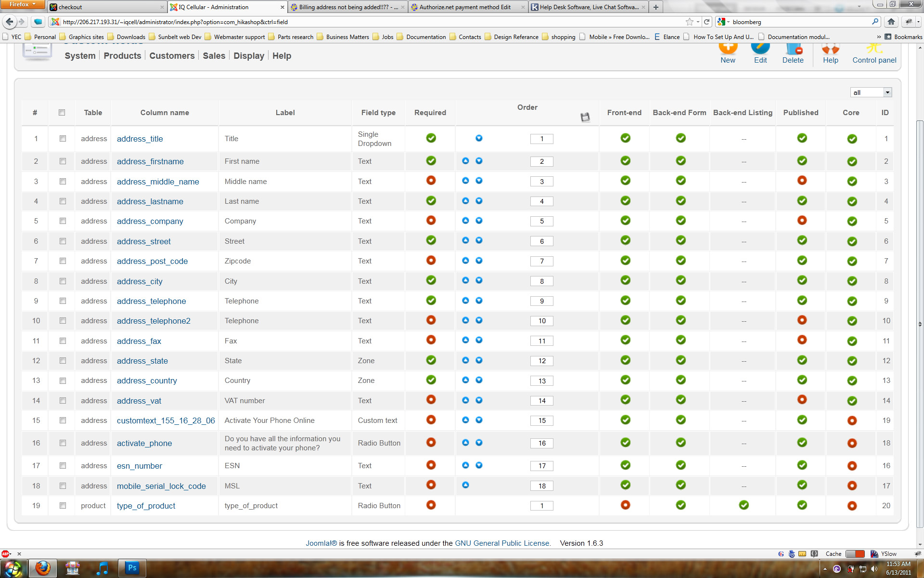Check the address_title row checkbox
Image resolution: width=924 pixels, height=578 pixels.
pyautogui.click(x=63, y=139)
